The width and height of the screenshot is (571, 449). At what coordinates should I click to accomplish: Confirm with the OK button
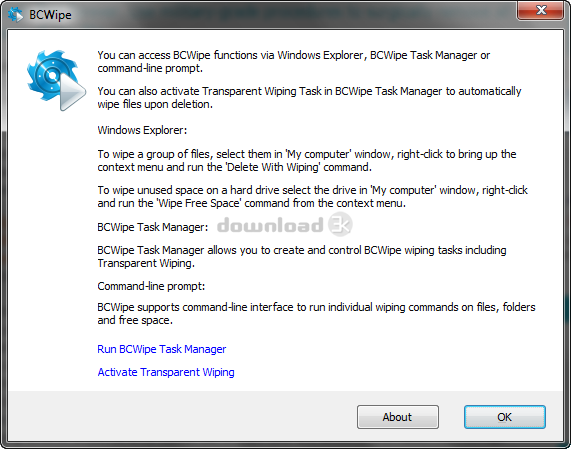[x=505, y=417]
